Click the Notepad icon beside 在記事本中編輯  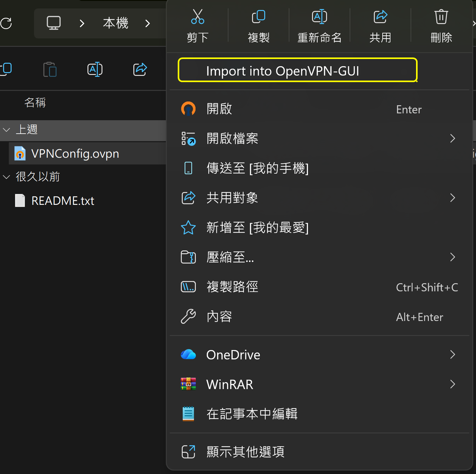(x=188, y=414)
